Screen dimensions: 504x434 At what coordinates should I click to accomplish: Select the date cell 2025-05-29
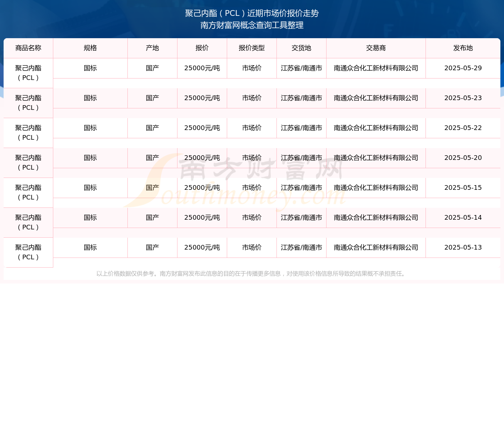pyautogui.click(x=463, y=68)
